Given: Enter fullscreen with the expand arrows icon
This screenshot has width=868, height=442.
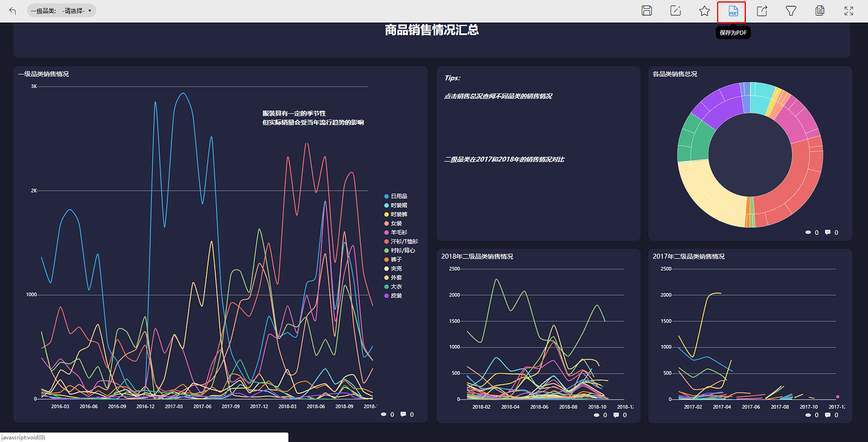Looking at the screenshot, I should pyautogui.click(x=848, y=11).
